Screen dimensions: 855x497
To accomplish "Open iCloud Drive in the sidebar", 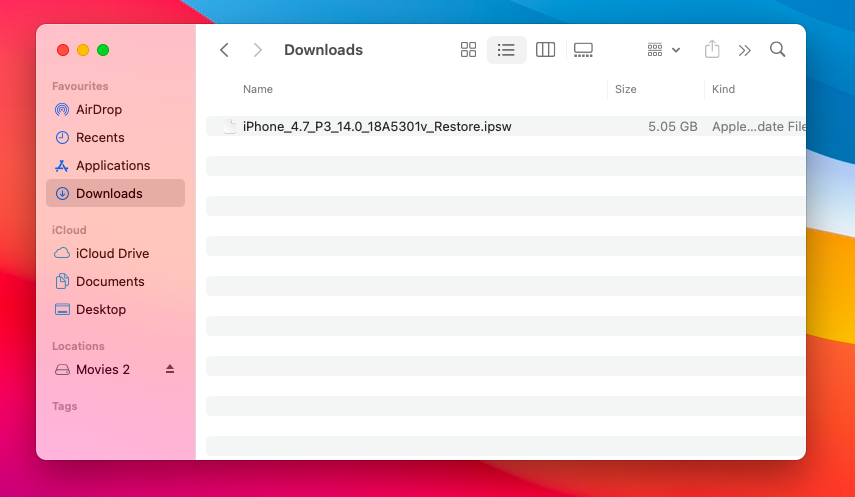I will pos(115,253).
